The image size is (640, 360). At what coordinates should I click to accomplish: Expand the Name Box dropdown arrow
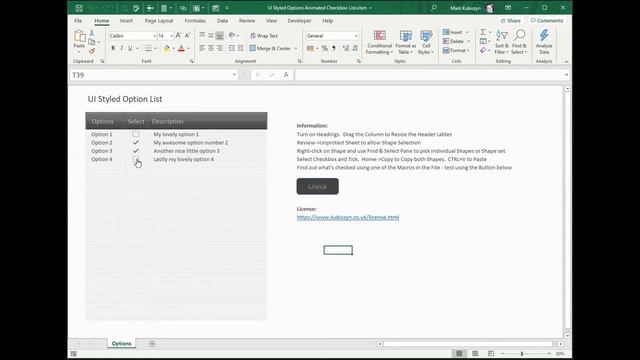[234, 75]
